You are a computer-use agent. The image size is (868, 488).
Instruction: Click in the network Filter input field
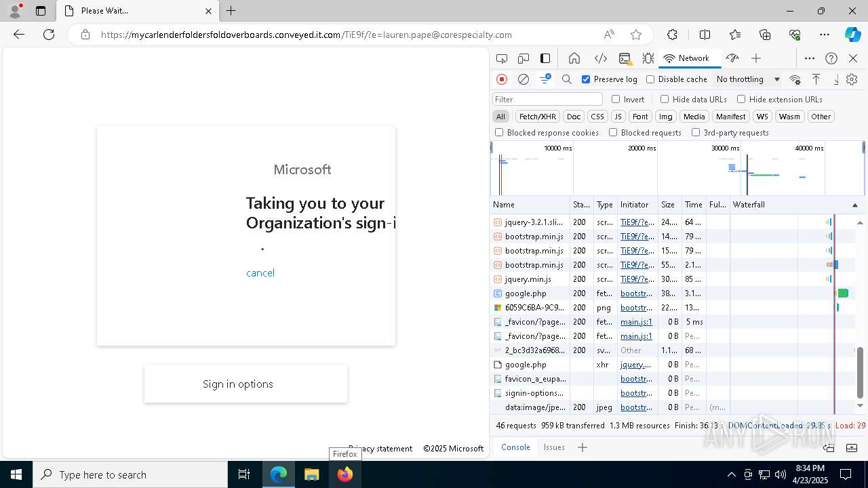tap(547, 99)
